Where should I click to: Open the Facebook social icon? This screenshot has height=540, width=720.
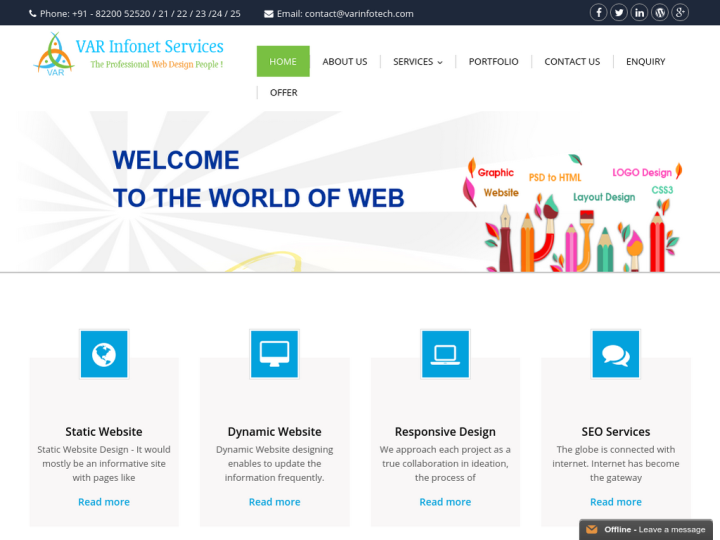(x=598, y=13)
